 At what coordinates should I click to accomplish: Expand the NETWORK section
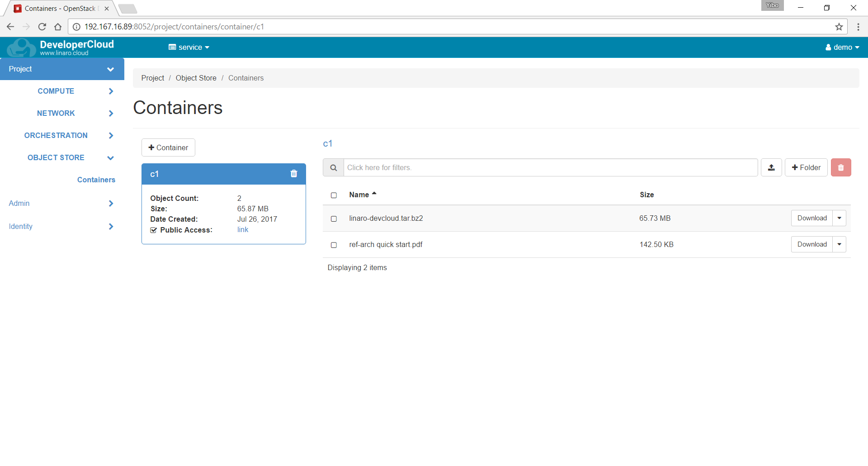pos(62,113)
